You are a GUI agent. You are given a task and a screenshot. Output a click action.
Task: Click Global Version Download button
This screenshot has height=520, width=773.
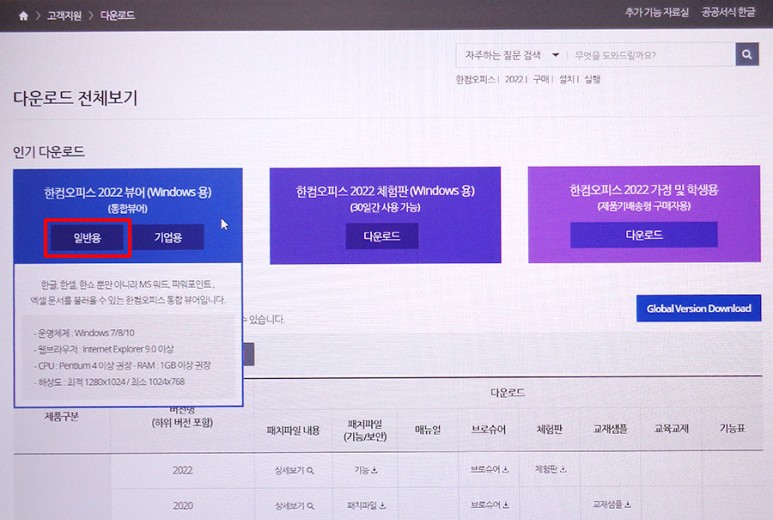(699, 309)
